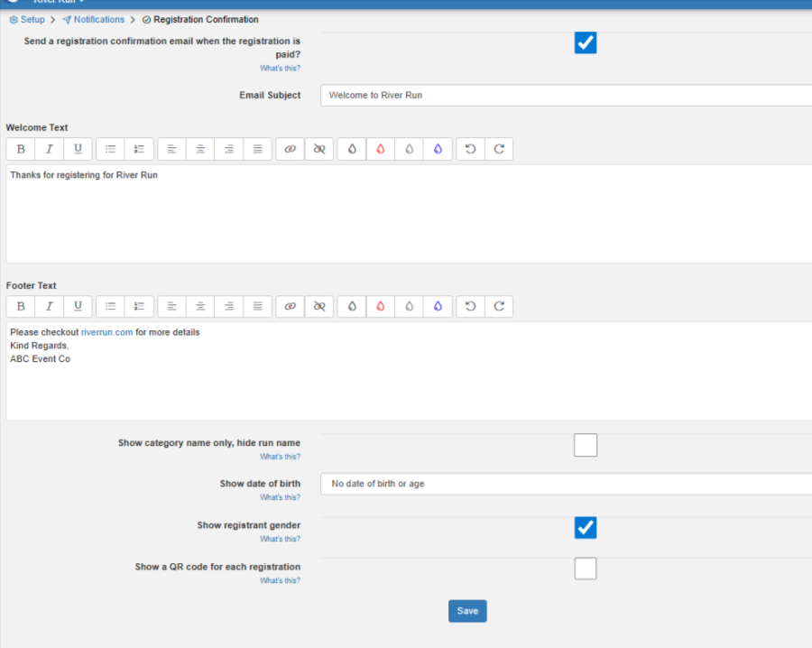
Task: Center align in Footer Text toolbar
Action: 200,306
